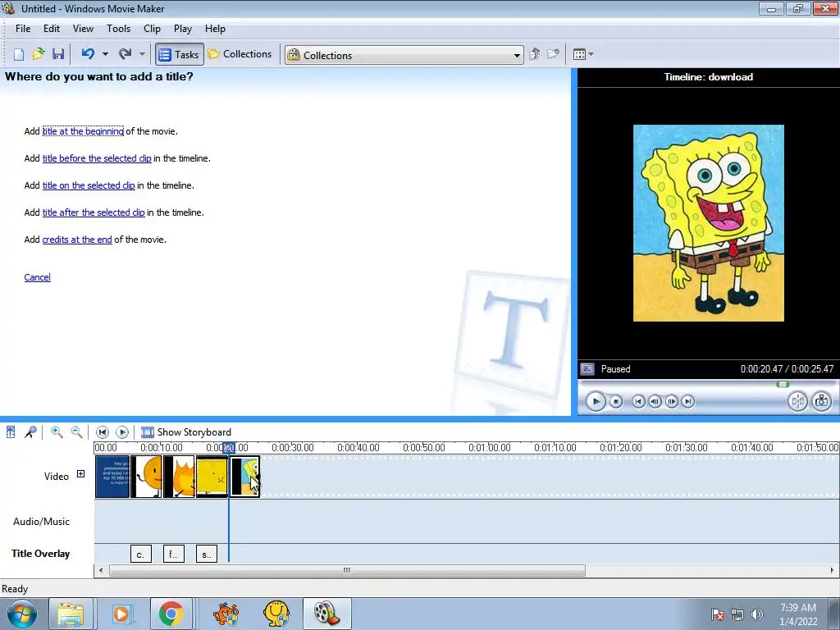Select the 'c.' title overlay
840x630 pixels.
point(141,554)
